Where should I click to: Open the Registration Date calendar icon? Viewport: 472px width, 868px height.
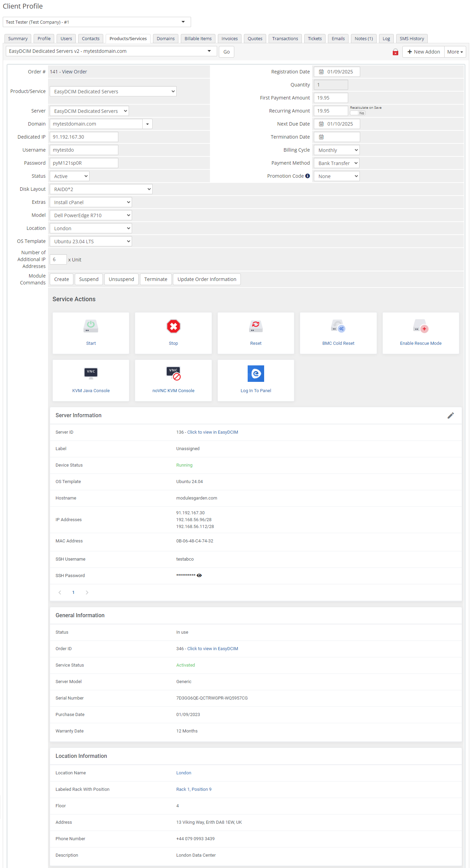click(x=321, y=72)
